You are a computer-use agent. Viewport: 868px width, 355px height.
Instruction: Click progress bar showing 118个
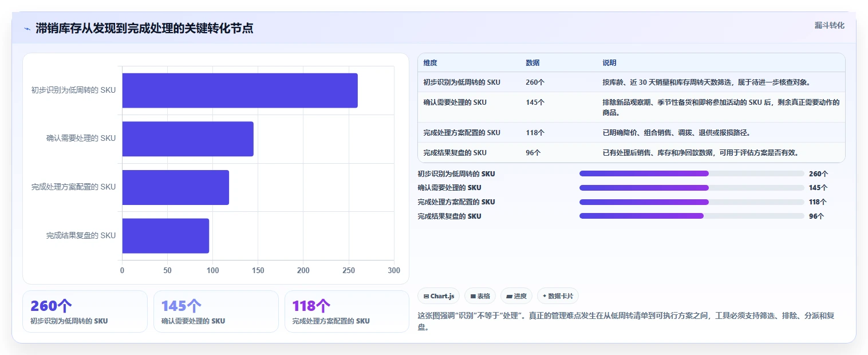(692, 202)
